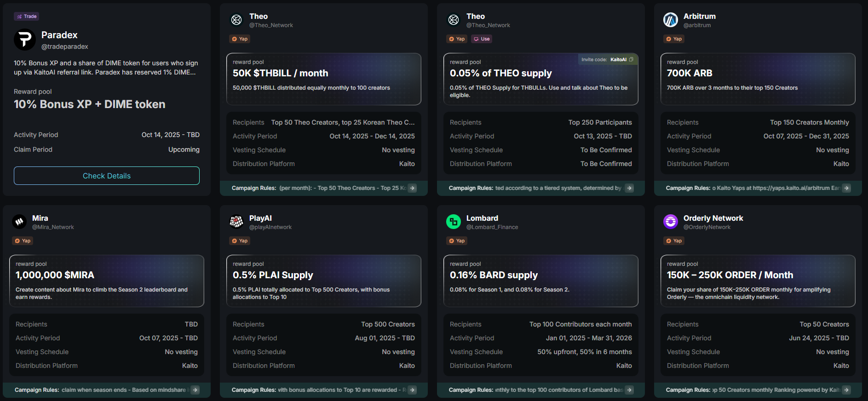This screenshot has height=401, width=868.
Task: Open Campaign Rules arrow on Lombard card
Action: click(629, 390)
